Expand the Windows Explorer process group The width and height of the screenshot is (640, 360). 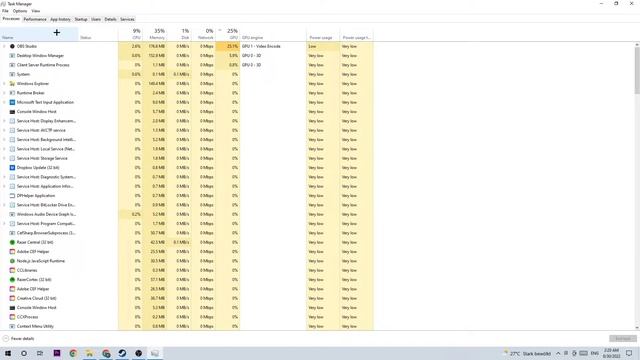pos(4,84)
